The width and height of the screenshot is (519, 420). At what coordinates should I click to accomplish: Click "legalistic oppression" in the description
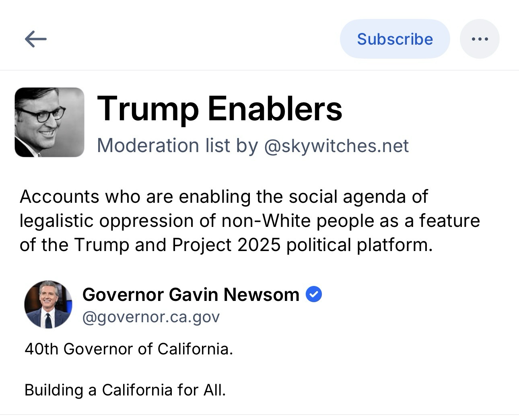117,220
